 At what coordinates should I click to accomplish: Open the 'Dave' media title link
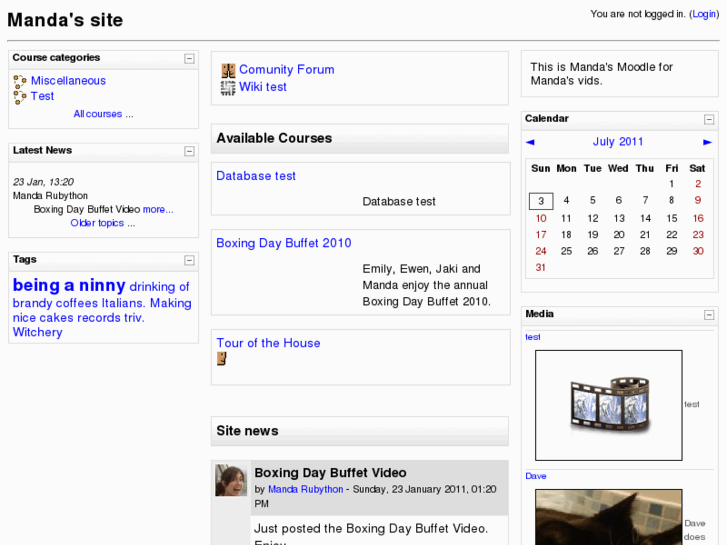536,476
